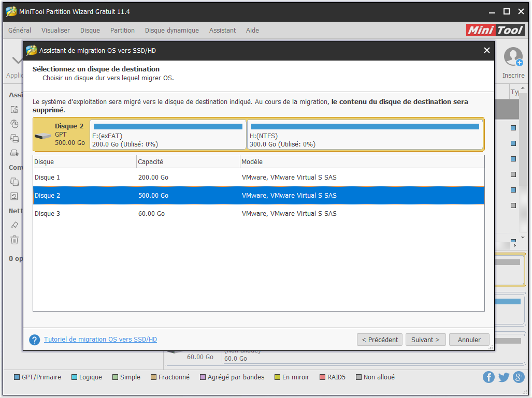The width and height of the screenshot is (532, 398).
Task: Click the Capacité column header
Action: click(x=189, y=161)
